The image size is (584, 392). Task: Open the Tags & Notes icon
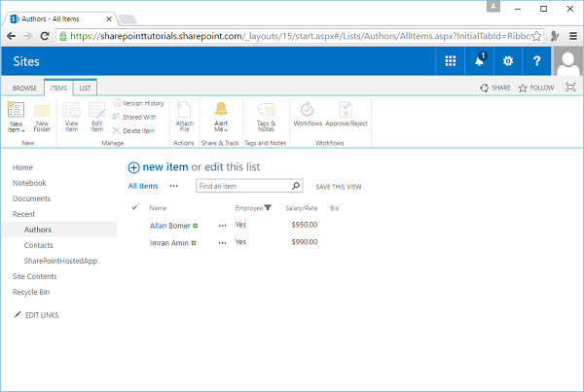pos(264,113)
